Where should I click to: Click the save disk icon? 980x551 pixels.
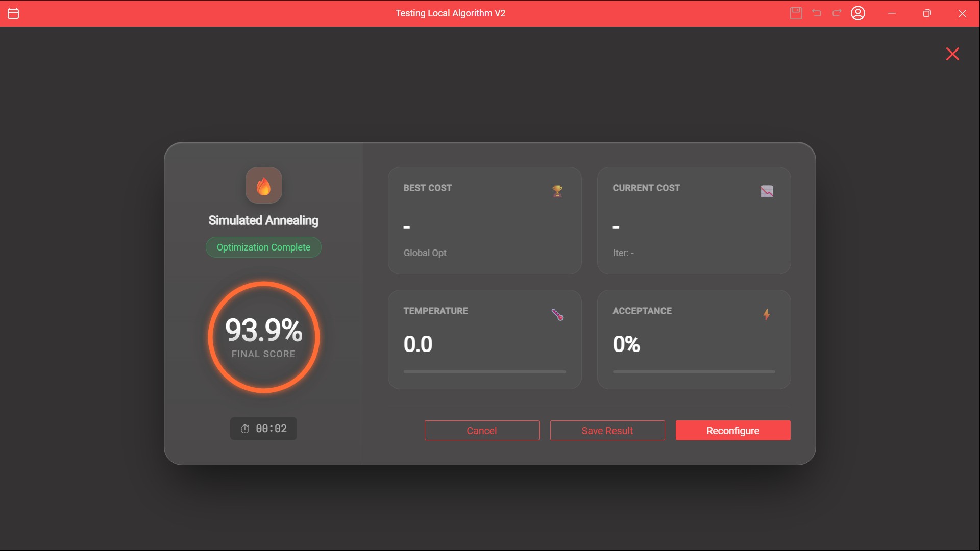tap(796, 13)
